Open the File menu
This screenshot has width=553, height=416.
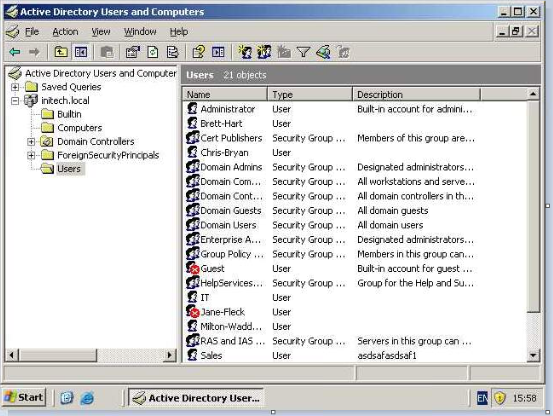(32, 32)
